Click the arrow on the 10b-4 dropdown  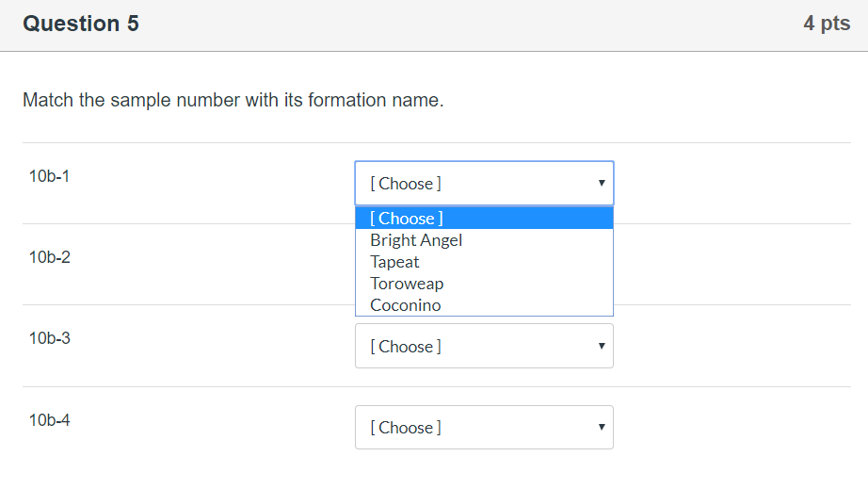pyautogui.click(x=602, y=428)
